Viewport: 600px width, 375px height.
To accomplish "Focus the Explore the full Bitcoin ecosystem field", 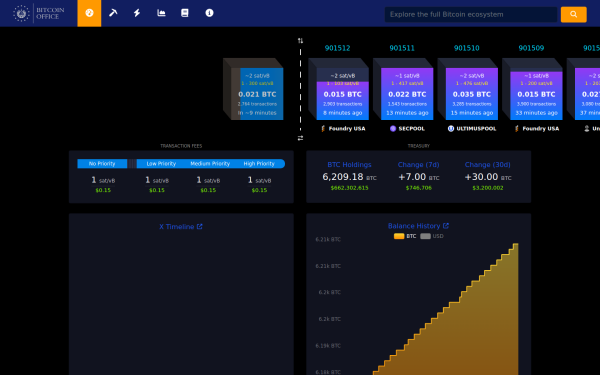I will [471, 14].
